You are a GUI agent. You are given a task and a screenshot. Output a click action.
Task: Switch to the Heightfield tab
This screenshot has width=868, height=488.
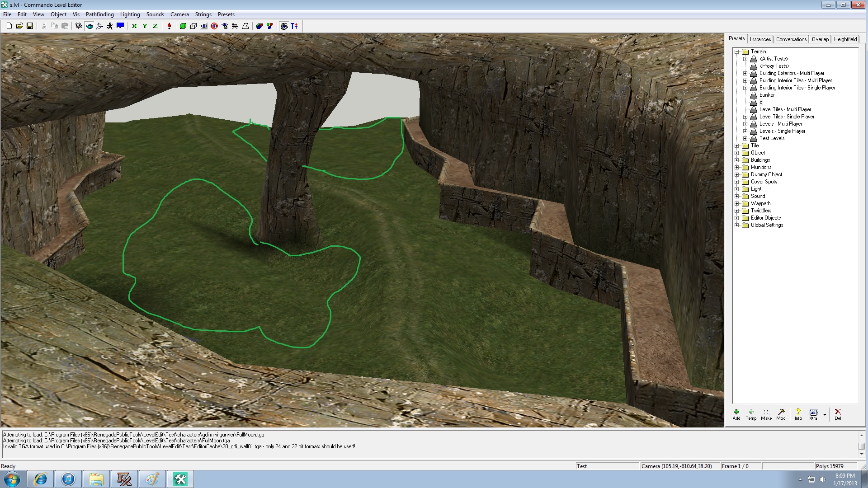tap(845, 39)
